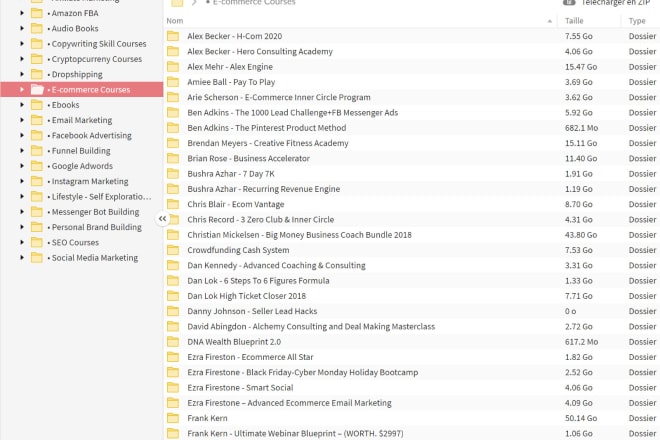Expand the Audio Books tree node
Screen dimensions: 660x440
coord(22,29)
